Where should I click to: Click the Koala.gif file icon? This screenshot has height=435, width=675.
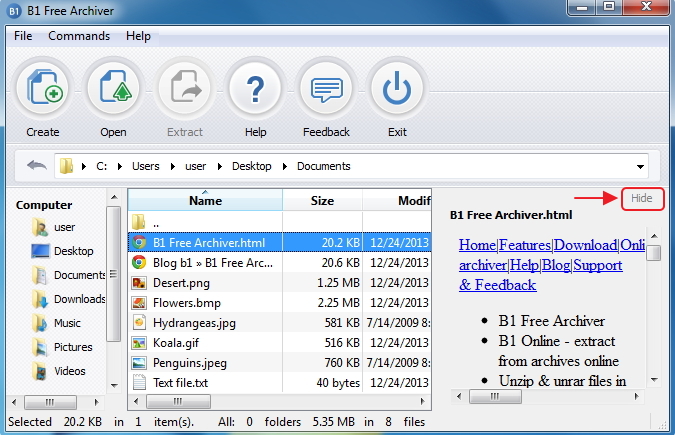139,343
